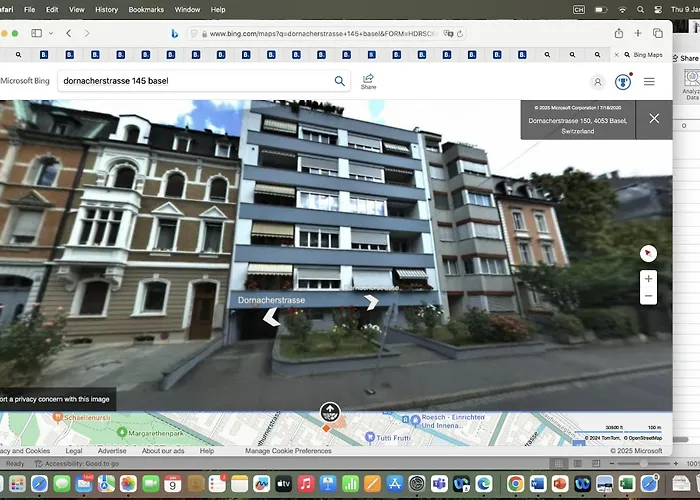Go back in Safari history
The height and width of the screenshot is (500, 700).
pyautogui.click(x=69, y=33)
